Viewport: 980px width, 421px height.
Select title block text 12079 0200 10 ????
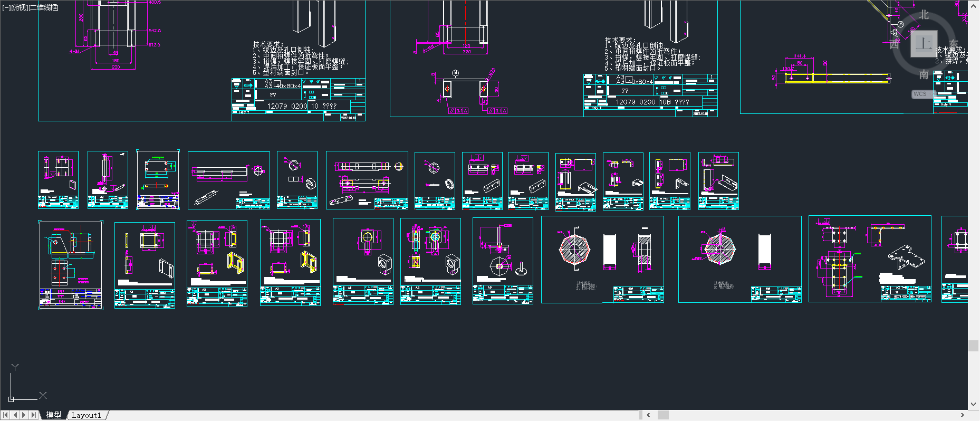pyautogui.click(x=302, y=106)
